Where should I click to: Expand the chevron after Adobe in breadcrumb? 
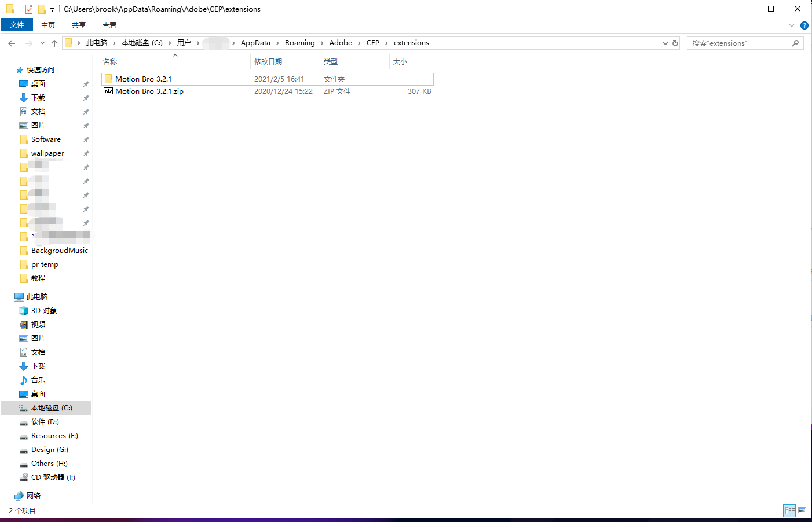(359, 43)
